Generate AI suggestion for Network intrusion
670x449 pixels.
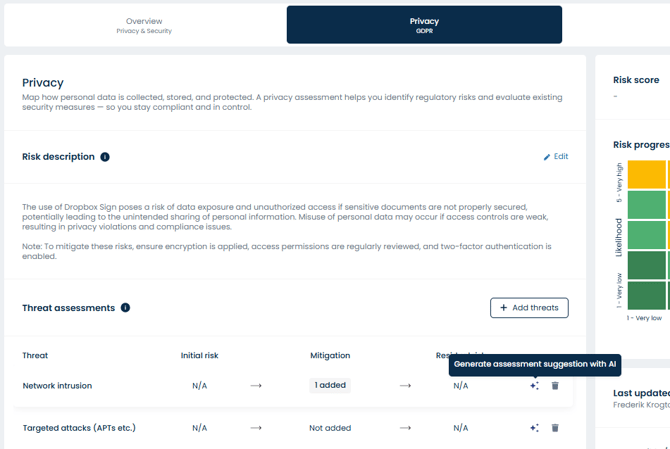pyautogui.click(x=534, y=386)
